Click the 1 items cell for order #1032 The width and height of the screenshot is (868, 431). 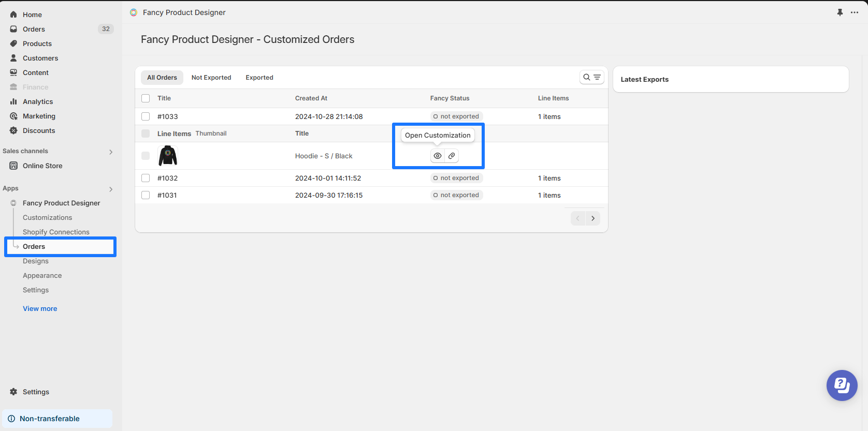coord(549,178)
